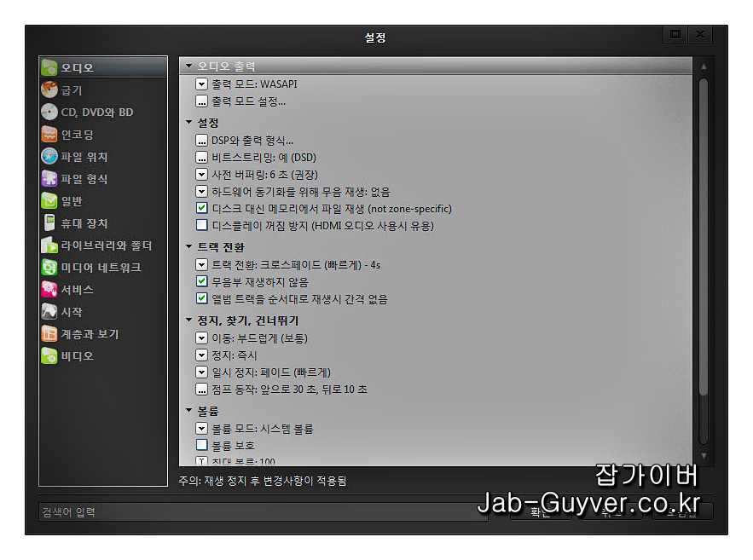Collapse the 설정 section header
Viewport: 753px width, 560px height.
(x=188, y=123)
